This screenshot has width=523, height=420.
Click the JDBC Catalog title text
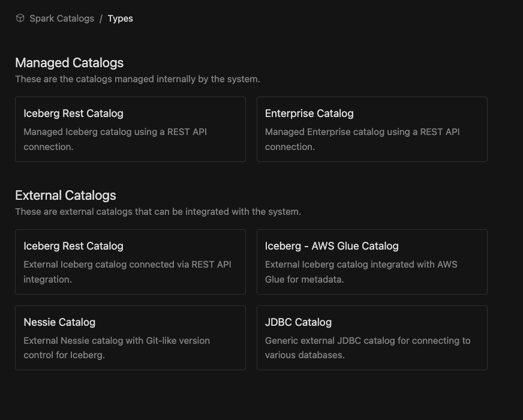pyautogui.click(x=298, y=322)
